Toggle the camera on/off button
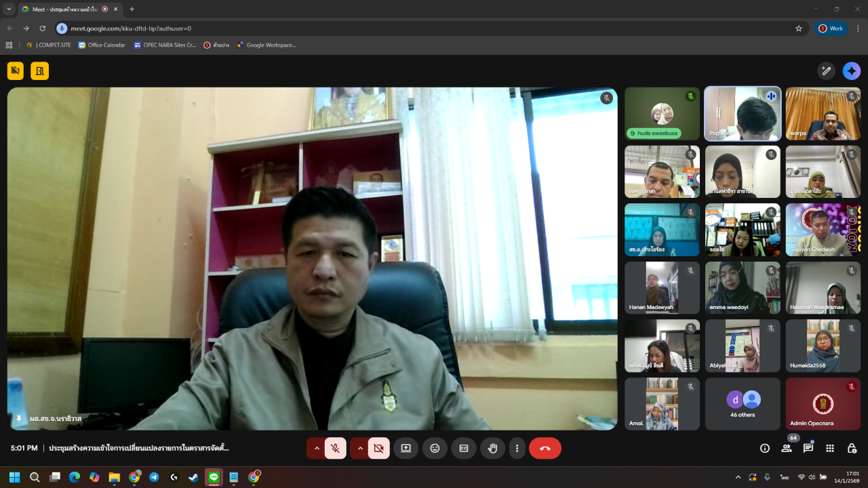This screenshot has width=868, height=488. (378, 448)
